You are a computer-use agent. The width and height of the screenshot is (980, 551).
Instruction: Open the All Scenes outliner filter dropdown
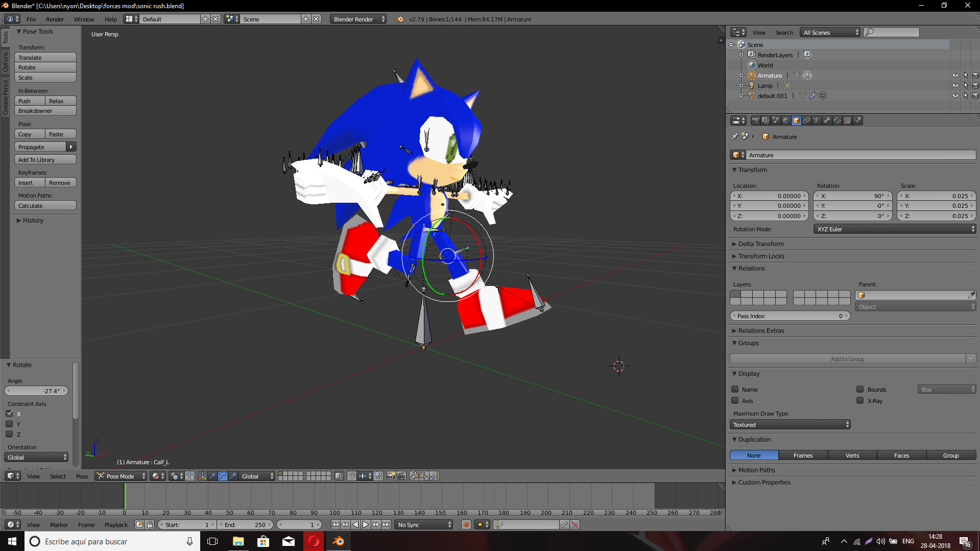click(x=830, y=32)
